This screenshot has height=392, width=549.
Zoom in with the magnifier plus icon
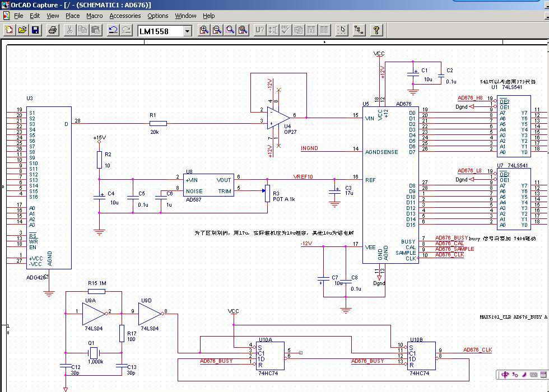tap(204, 30)
